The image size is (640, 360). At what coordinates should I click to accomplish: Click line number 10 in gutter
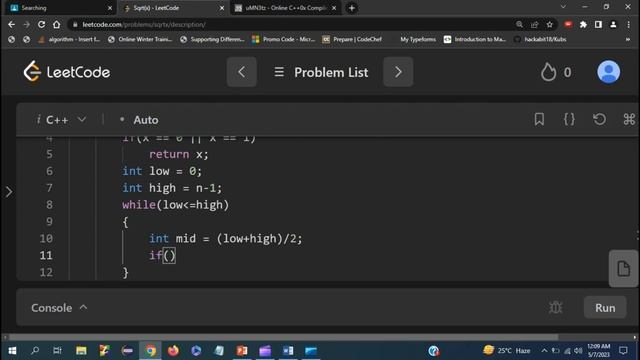coord(46,238)
